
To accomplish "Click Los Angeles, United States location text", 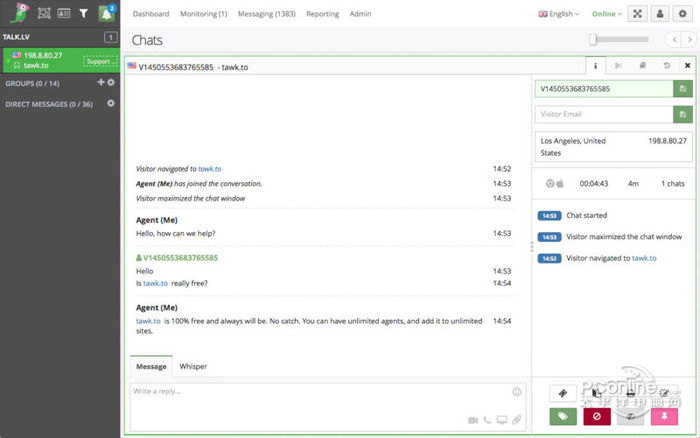I will click(x=573, y=147).
